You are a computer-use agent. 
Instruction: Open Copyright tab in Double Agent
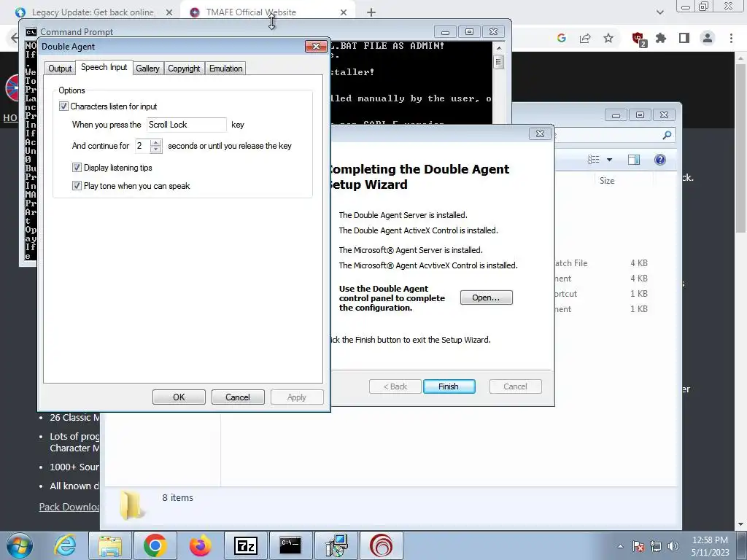(184, 69)
